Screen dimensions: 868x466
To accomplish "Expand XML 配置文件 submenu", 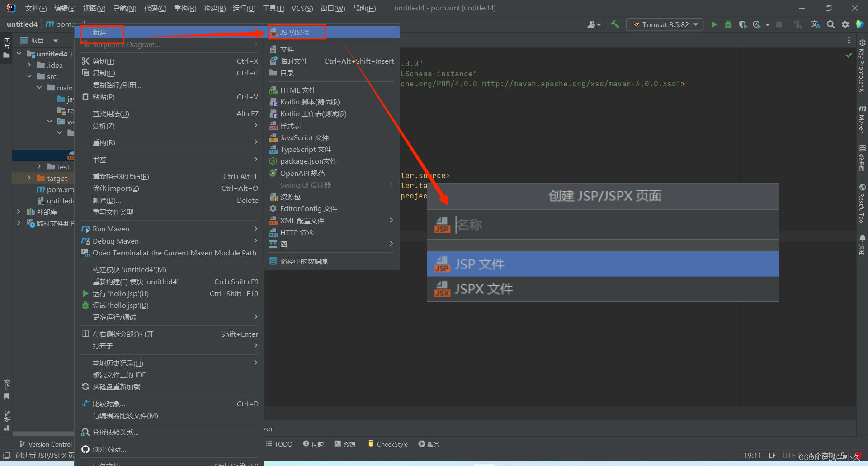I will pos(331,221).
